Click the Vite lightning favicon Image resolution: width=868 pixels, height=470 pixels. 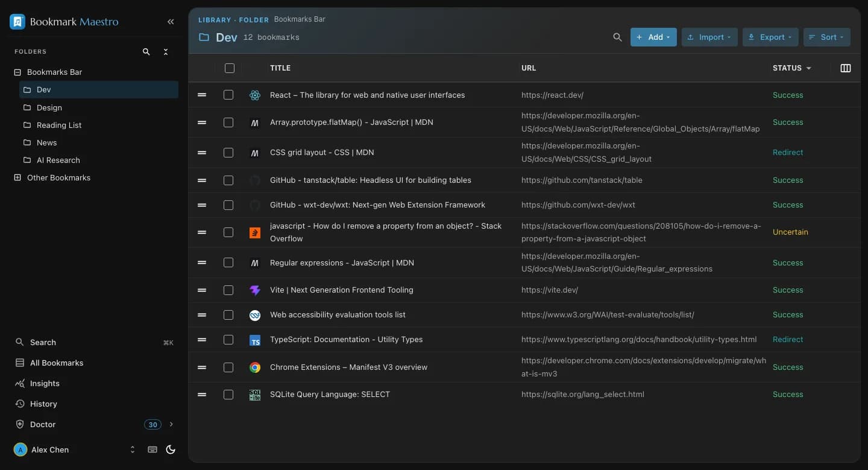point(255,290)
